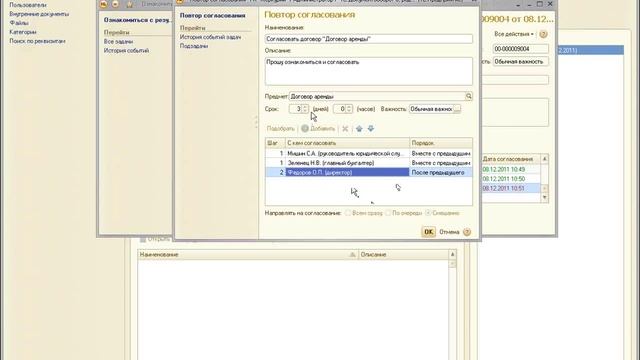The height and width of the screenshot is (360, 640).
Task: Adjust the hours value using spinner
Action: pos(349,109)
